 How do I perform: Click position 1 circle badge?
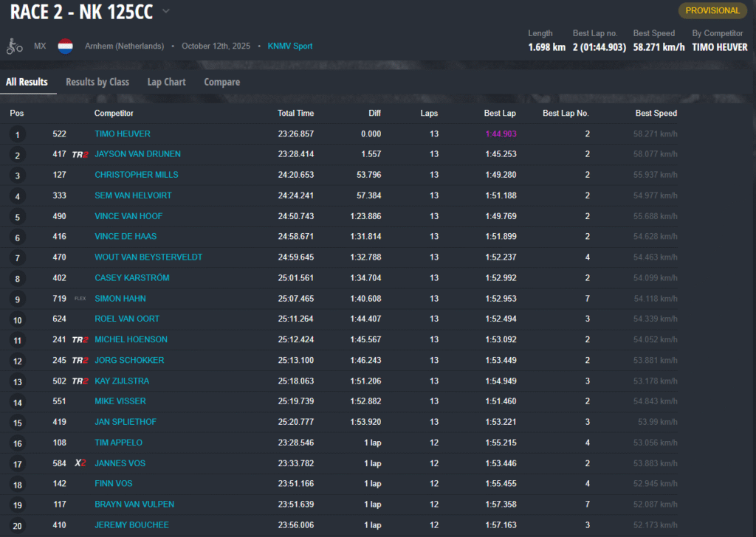click(x=16, y=134)
